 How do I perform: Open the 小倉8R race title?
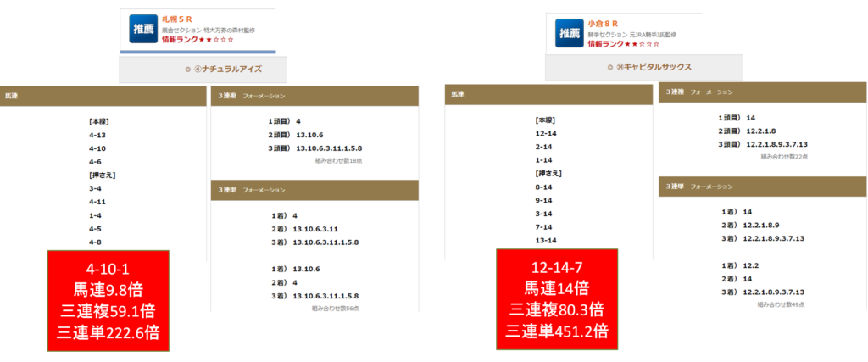[x=604, y=20]
